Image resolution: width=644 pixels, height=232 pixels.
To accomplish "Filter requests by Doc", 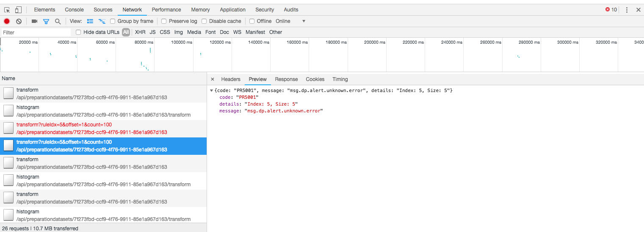I will [224, 32].
